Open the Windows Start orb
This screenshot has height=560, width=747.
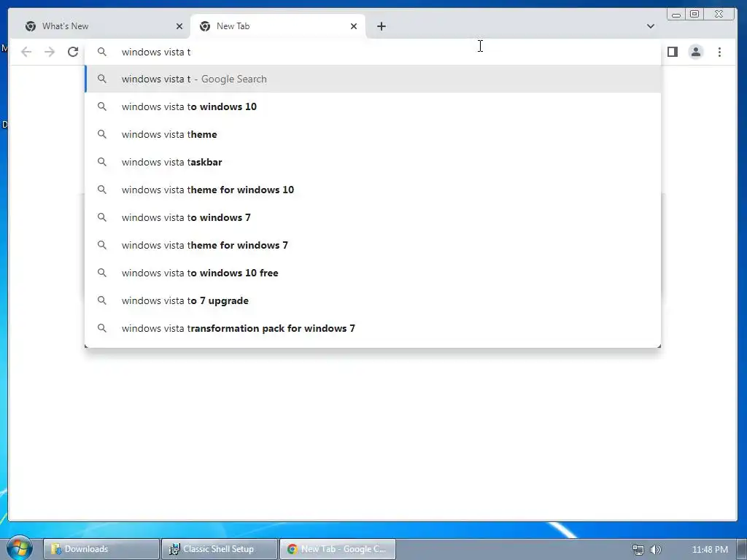click(x=19, y=548)
